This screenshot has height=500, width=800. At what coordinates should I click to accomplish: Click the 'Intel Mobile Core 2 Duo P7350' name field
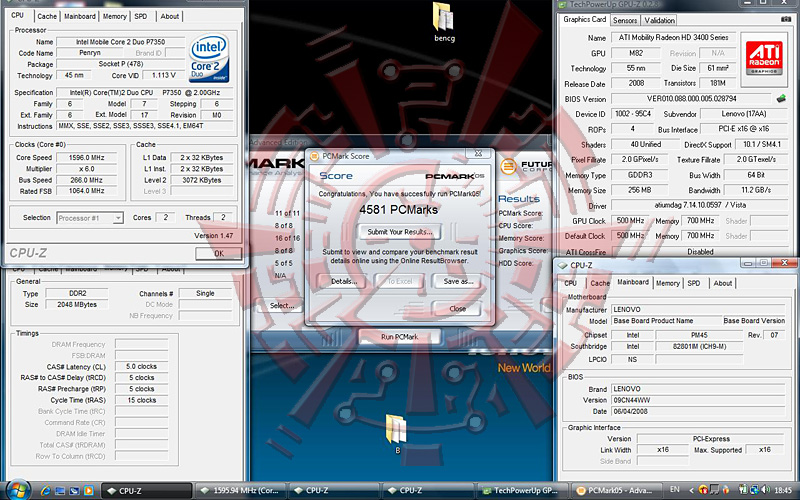(x=120, y=42)
